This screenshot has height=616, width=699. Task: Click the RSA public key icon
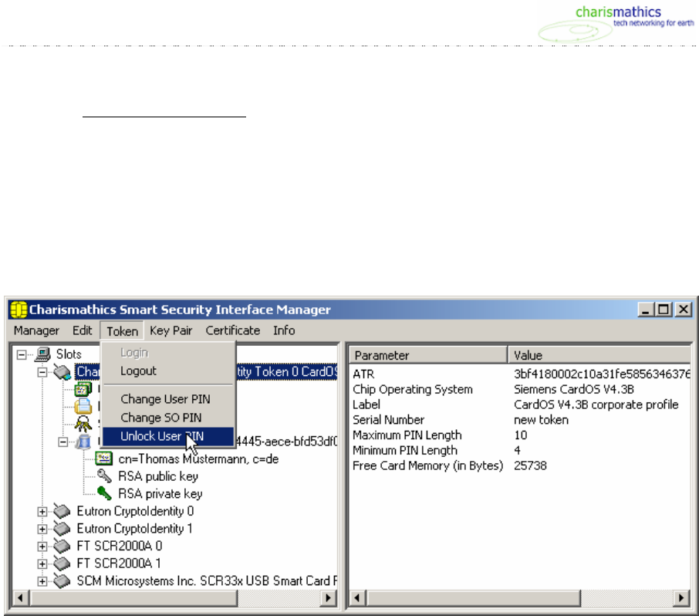click(104, 476)
